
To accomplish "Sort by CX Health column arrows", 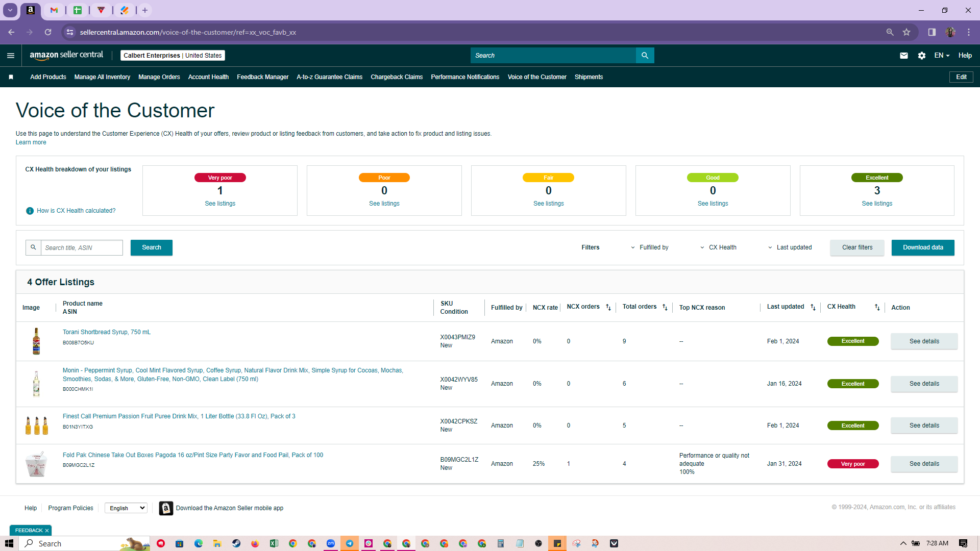I will coord(877,307).
